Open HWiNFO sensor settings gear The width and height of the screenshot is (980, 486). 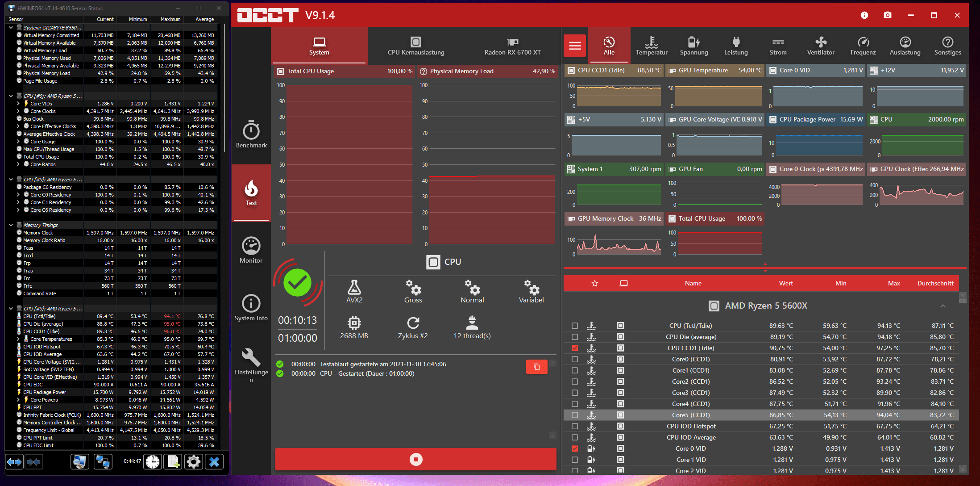coord(194,461)
